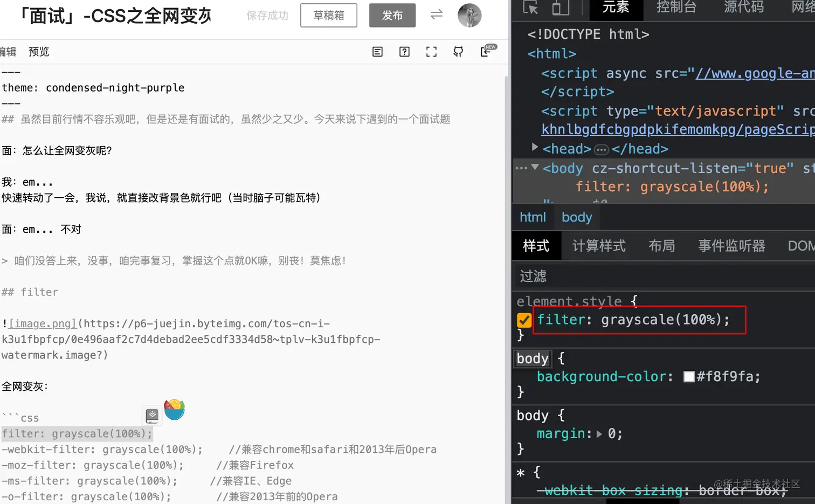Click the 草稿箱 drafts button
Screen dimensions: 815x504
[329, 15]
